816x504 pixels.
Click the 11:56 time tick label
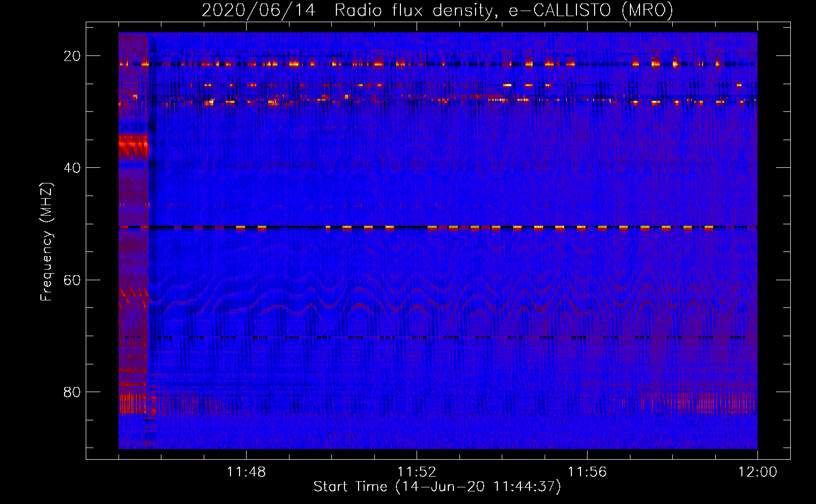point(587,472)
